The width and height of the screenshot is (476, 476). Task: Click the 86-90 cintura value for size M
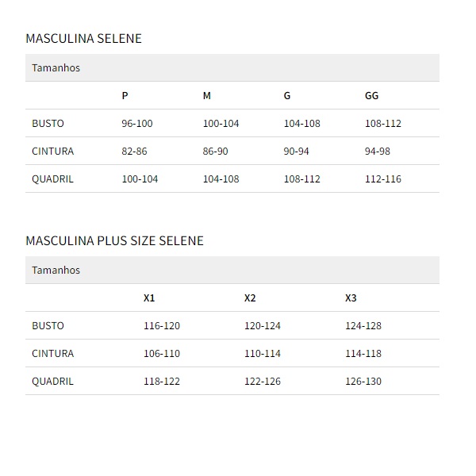tap(215, 152)
